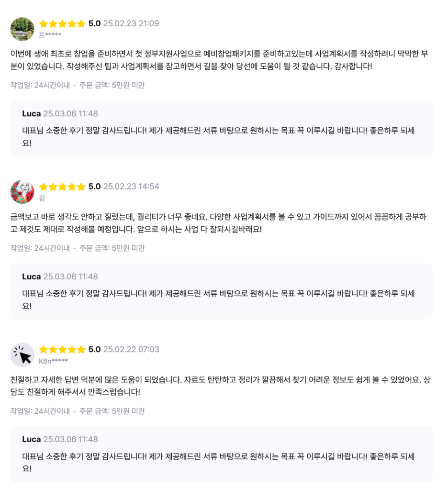448x488 pixels.
Task: Click the cursor arrow reviewer avatar icon
Action: pos(22,355)
